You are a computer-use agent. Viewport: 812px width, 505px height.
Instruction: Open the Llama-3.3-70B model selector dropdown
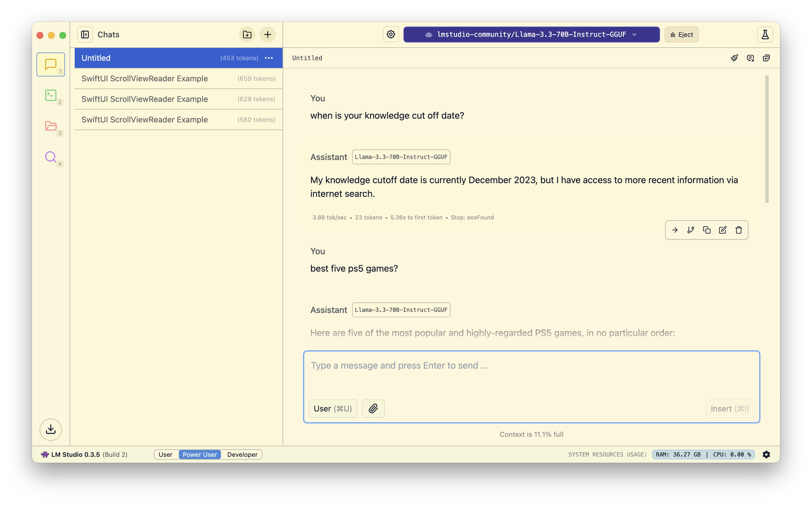point(531,35)
